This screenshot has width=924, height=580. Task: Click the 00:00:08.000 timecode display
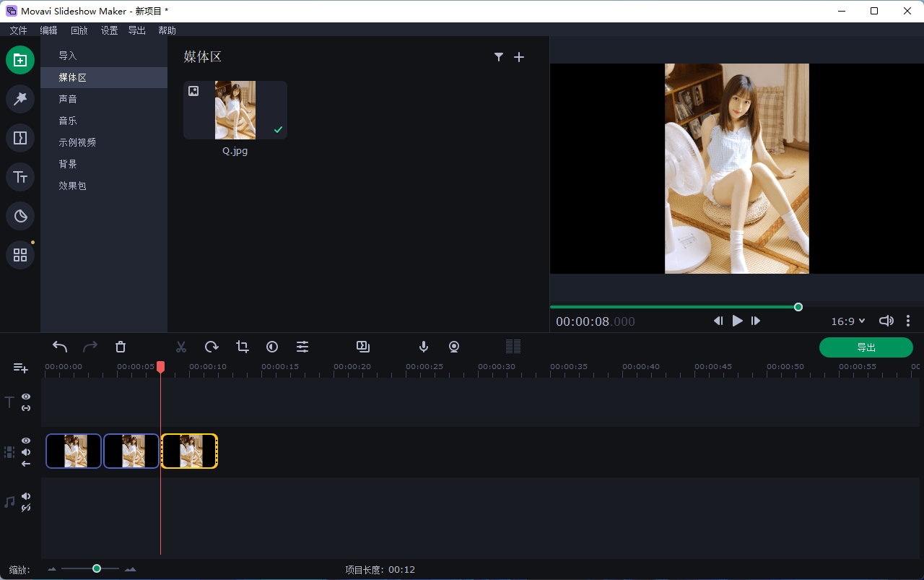tap(596, 321)
